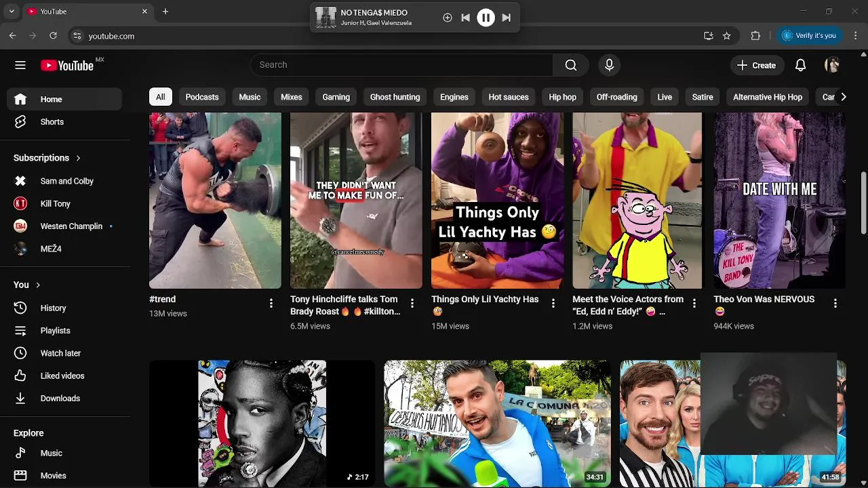Open the 34:31 video thumbnail
The width and height of the screenshot is (868, 488).
point(497,424)
